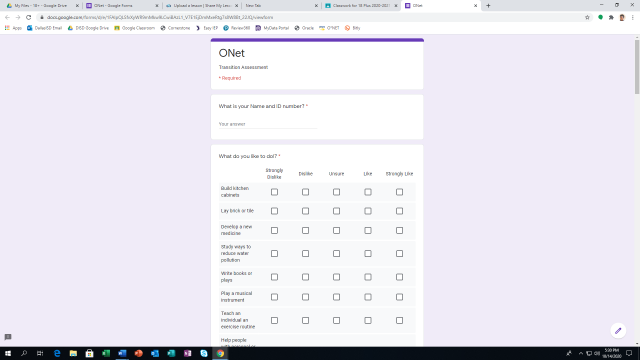This screenshot has height=360, width=640.
Task: Click the page vertical scrollbar thumb
Action: click(637, 67)
